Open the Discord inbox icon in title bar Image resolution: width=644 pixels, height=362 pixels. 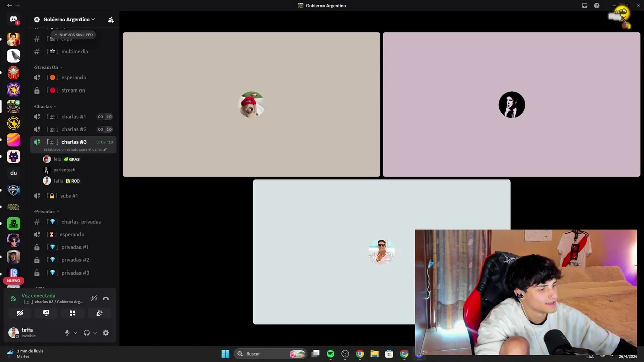585,6
